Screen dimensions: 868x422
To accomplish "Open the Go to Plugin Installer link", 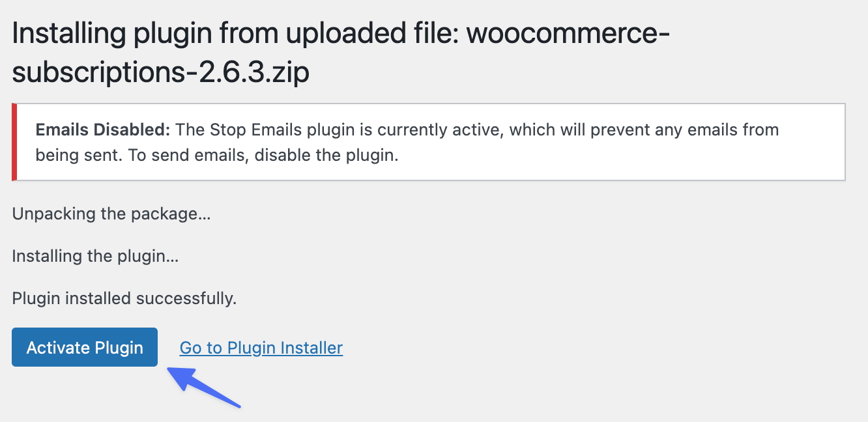I will point(261,348).
